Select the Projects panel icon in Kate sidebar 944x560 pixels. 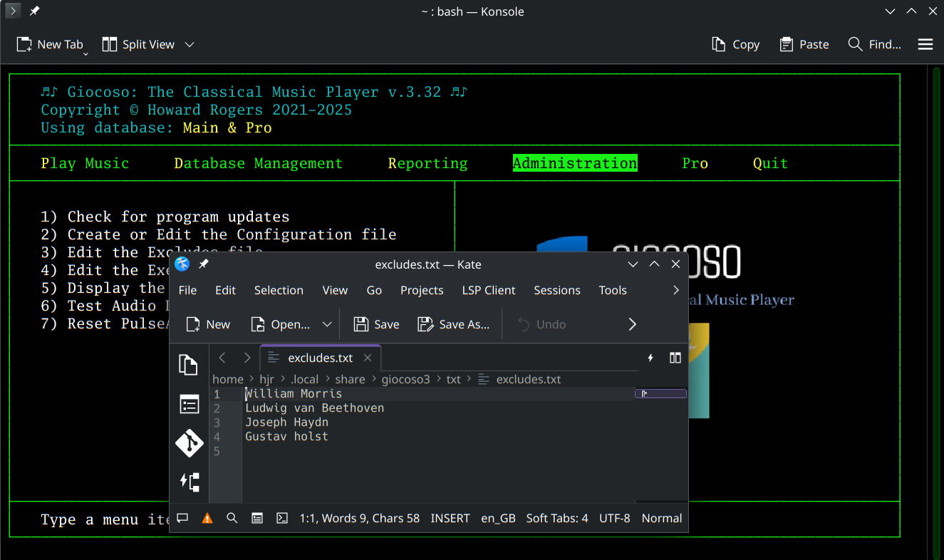pyautogui.click(x=189, y=404)
